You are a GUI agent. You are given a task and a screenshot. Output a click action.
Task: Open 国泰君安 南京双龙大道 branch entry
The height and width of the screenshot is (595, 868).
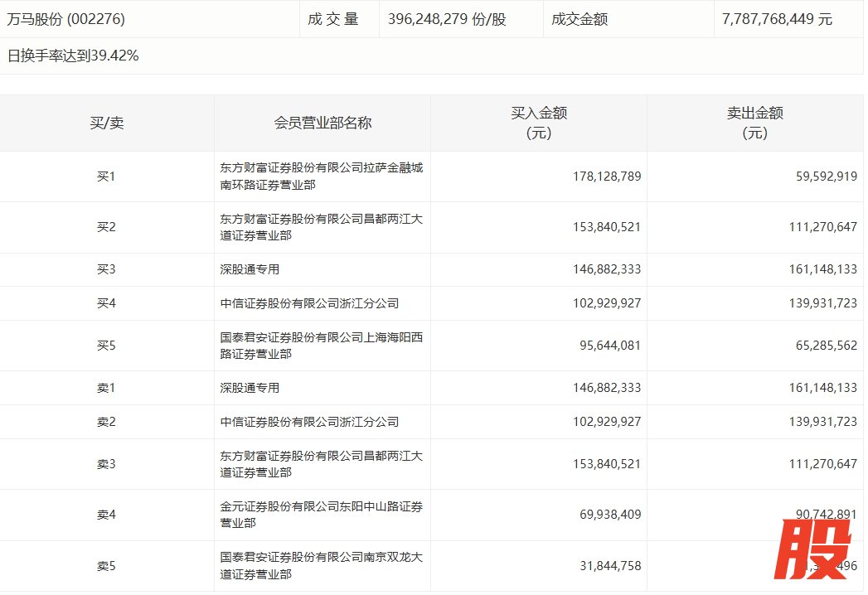tap(321, 565)
